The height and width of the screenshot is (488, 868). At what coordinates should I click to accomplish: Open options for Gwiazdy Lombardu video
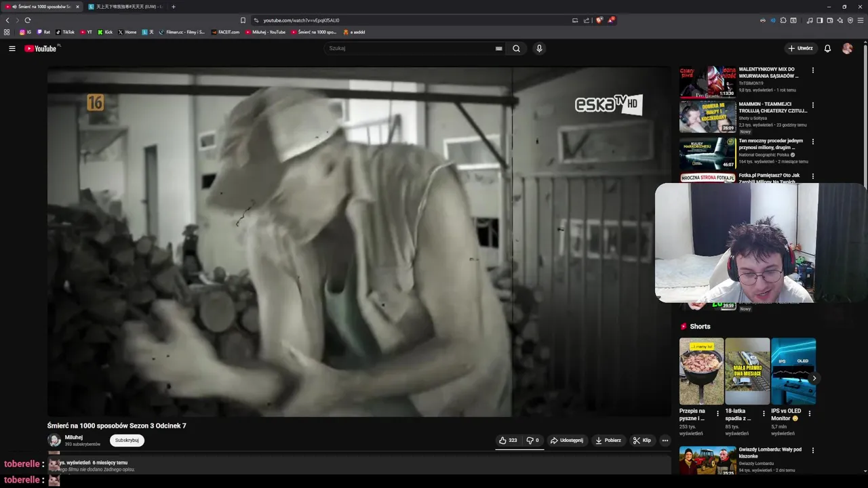click(812, 450)
